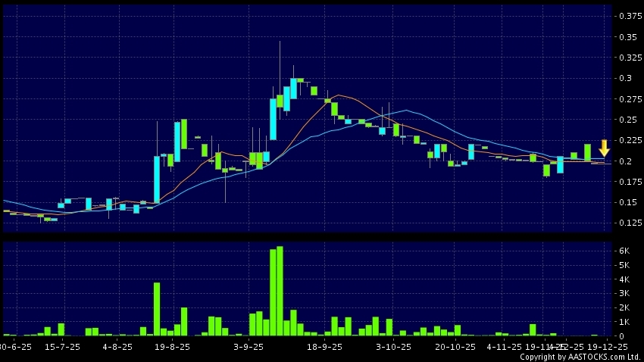Select the tallest green volume bar
The width and height of the screenshot is (644, 362).
(x=280, y=291)
